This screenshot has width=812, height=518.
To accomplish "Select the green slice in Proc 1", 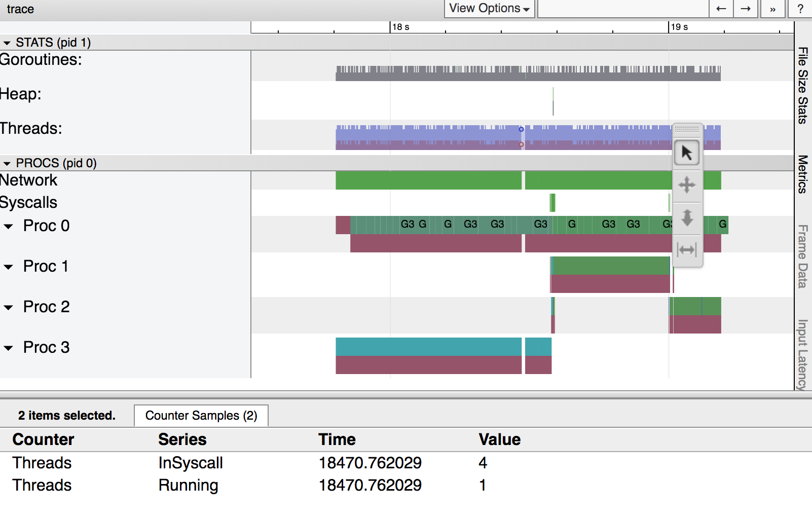I will (610, 266).
